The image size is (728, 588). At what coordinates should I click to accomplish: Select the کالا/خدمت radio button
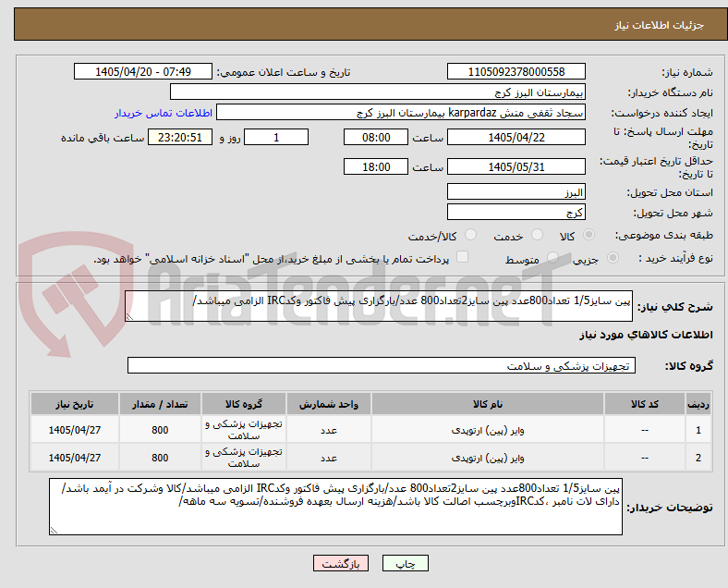pyautogui.click(x=471, y=235)
